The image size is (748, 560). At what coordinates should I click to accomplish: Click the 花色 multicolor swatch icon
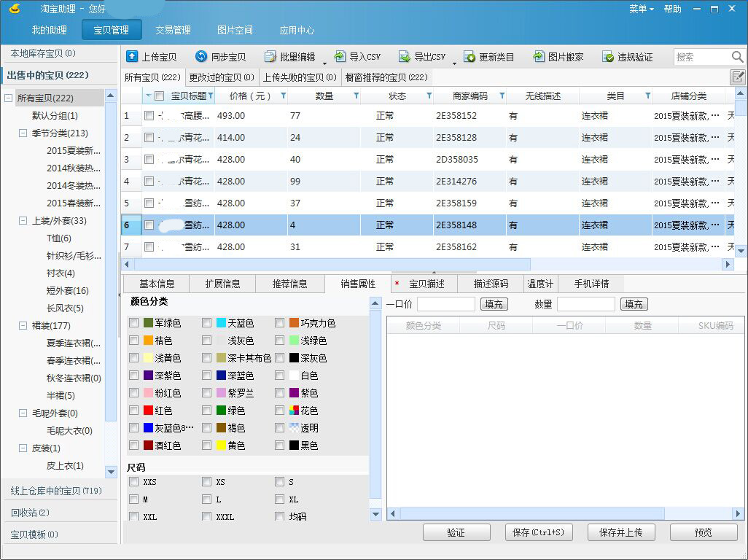[295, 411]
